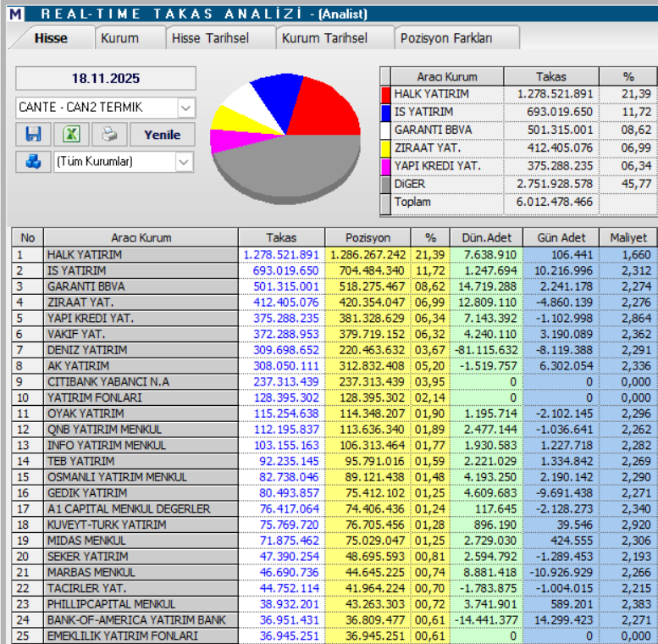Select the VAKIF YAT. row
This screenshot has width=658, height=644.
[x=334, y=334]
